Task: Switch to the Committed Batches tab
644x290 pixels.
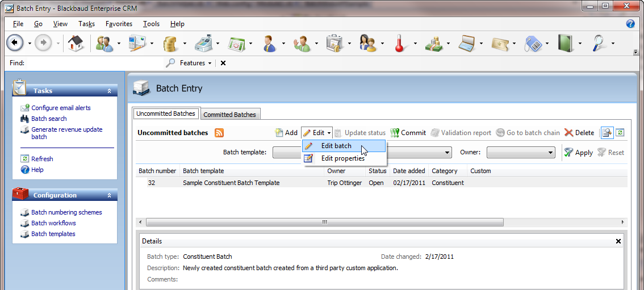Action: point(229,114)
